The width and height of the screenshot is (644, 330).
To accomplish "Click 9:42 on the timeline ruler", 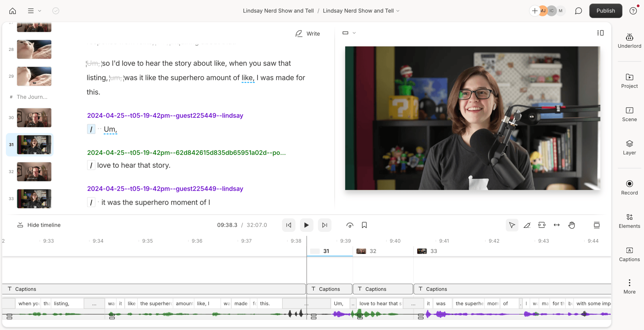I will pyautogui.click(x=494, y=241).
